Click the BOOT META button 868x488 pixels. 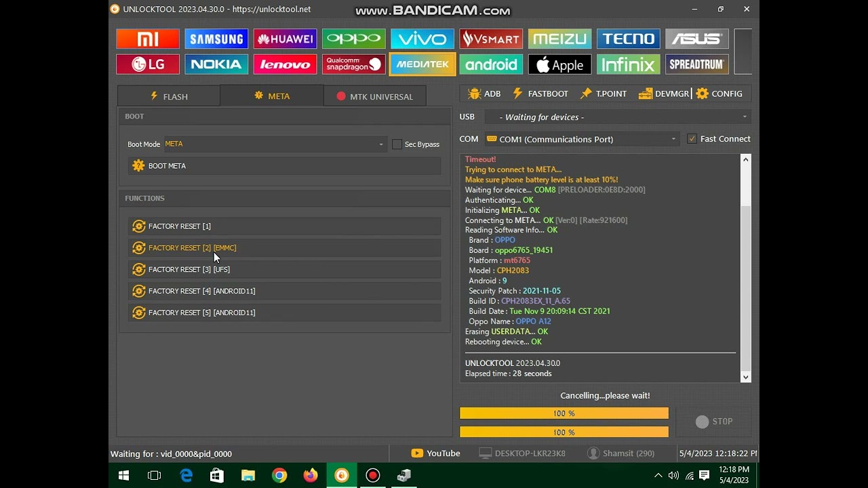(284, 166)
